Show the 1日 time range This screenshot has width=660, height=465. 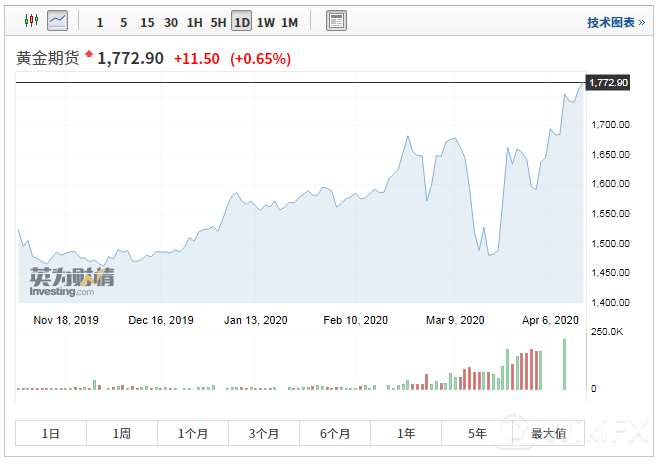[x=51, y=433]
